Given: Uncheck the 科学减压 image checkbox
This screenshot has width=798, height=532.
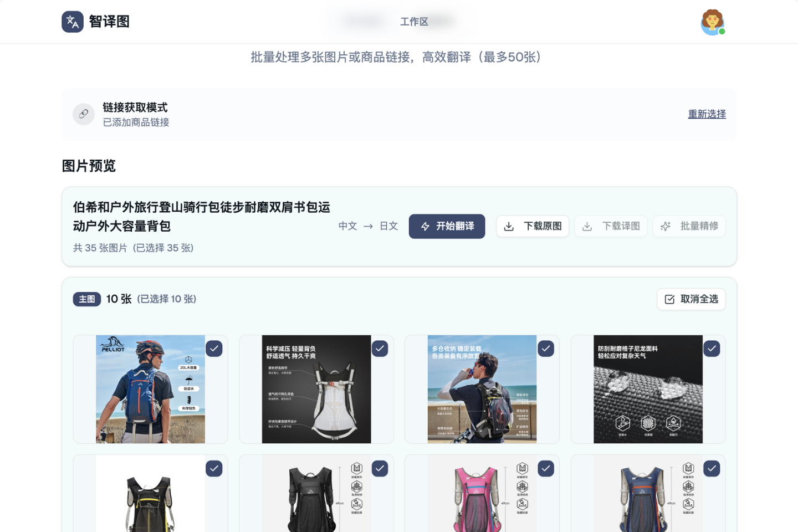Looking at the screenshot, I should [380, 349].
